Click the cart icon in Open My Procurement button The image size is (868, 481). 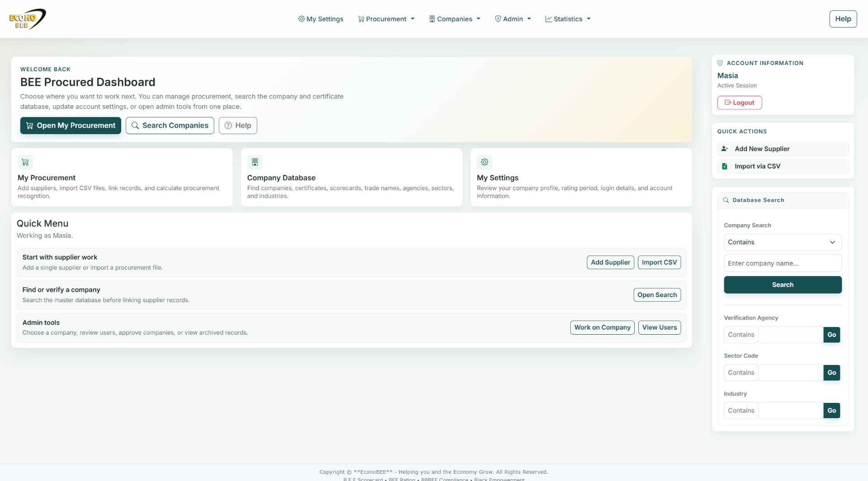(x=29, y=126)
